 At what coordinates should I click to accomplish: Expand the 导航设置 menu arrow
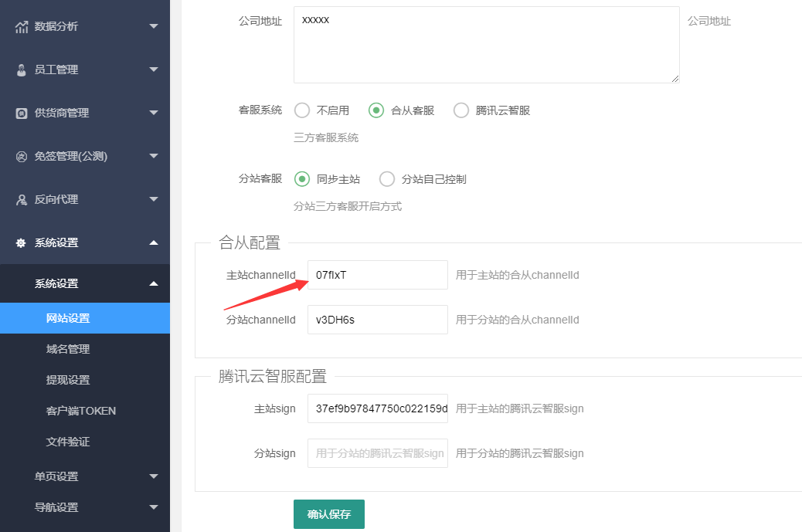(x=154, y=507)
